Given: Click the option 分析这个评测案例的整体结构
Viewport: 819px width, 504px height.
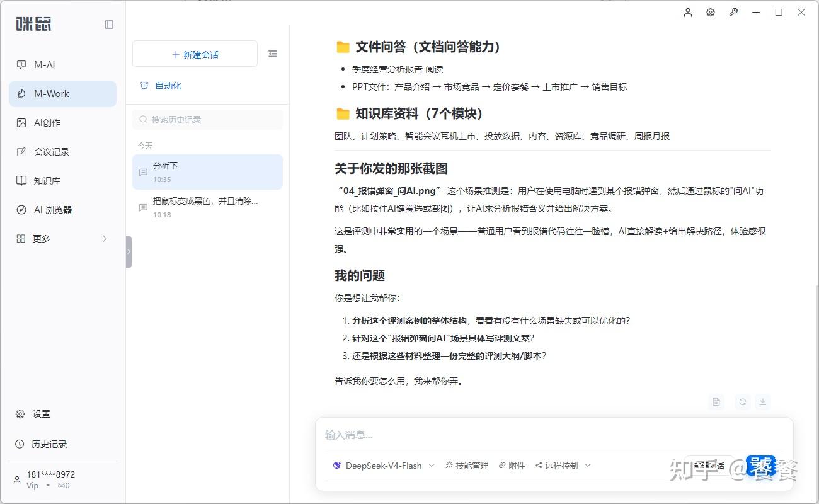Looking at the screenshot, I should click(x=409, y=321).
